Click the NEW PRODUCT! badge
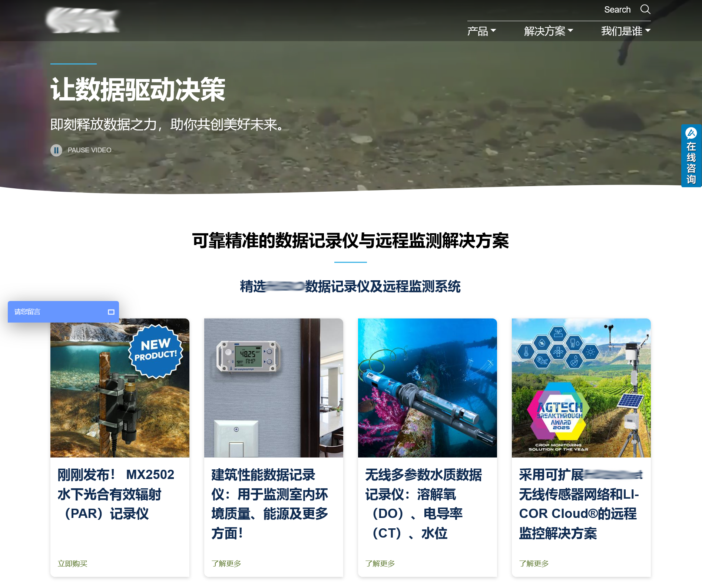 coord(156,351)
